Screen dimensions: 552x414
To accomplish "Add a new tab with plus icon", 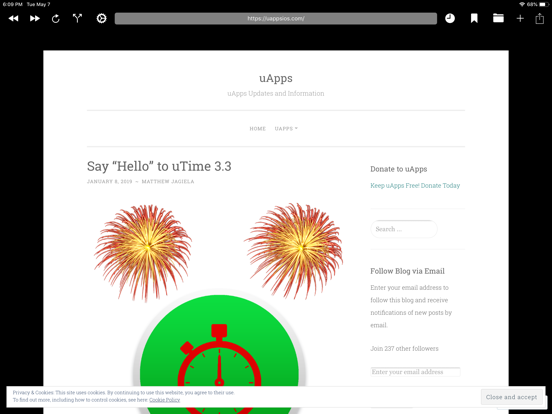I will 520,18.
